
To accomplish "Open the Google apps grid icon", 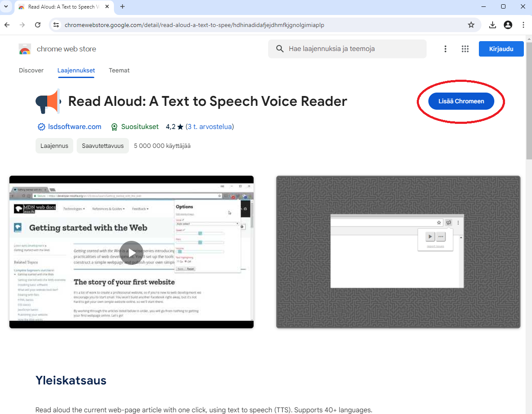I will 465,49.
